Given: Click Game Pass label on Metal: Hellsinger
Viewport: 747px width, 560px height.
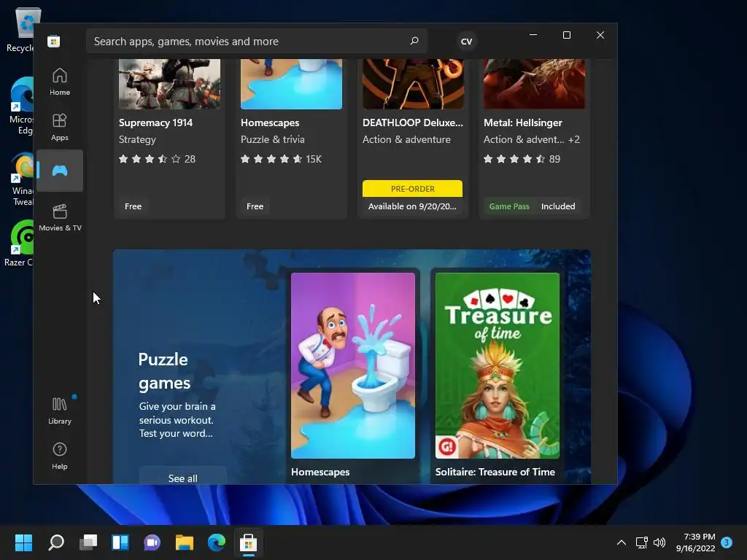Looking at the screenshot, I should pos(509,206).
